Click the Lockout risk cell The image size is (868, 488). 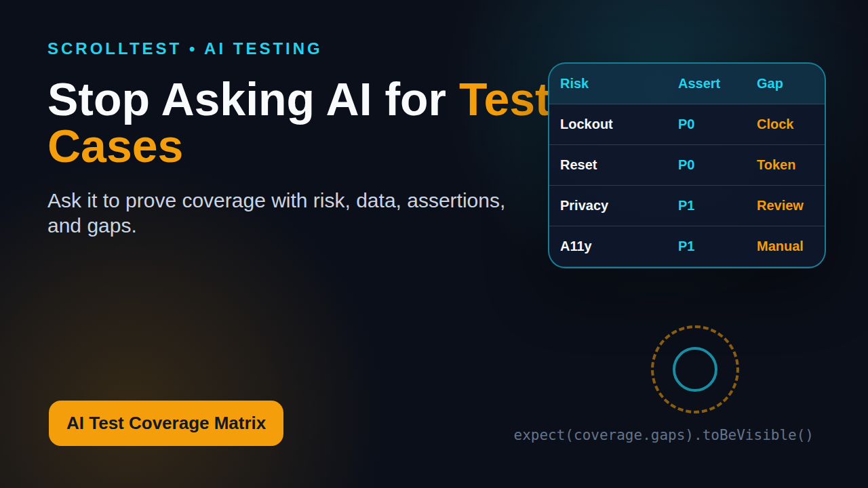click(x=587, y=124)
